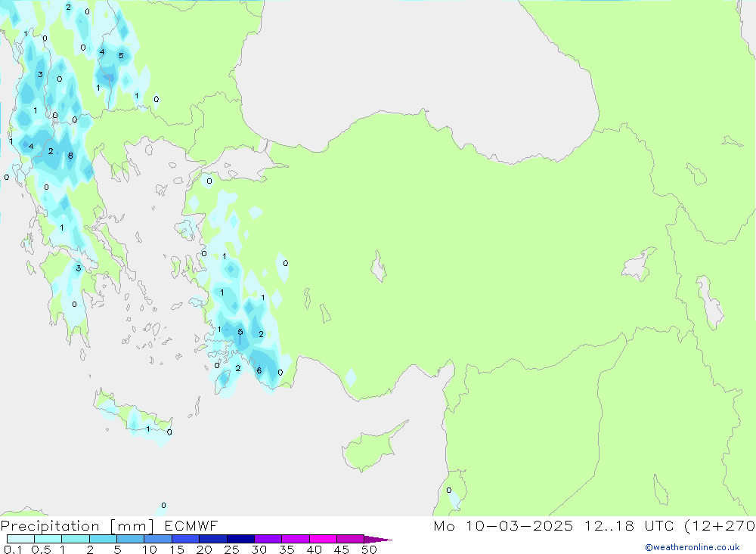
Task: Choose the 40–45 mm magenta legend swatch
Action: coord(323,539)
